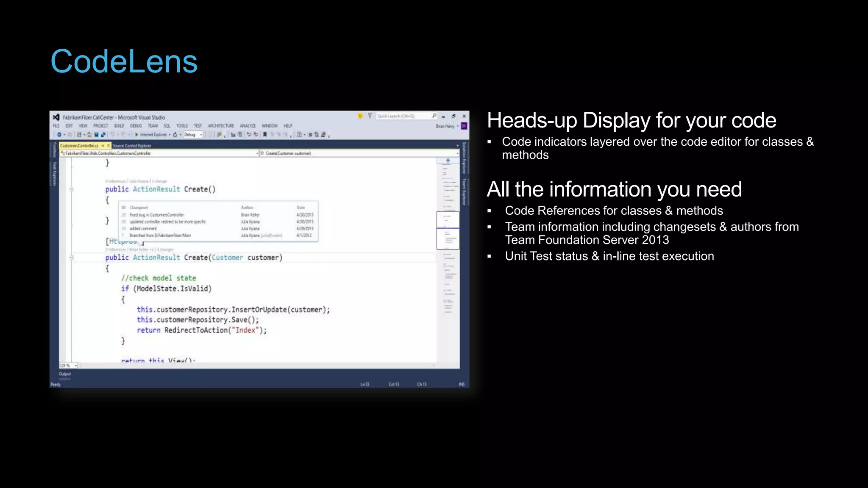Click the Navigate Backward toolbar icon

point(59,135)
